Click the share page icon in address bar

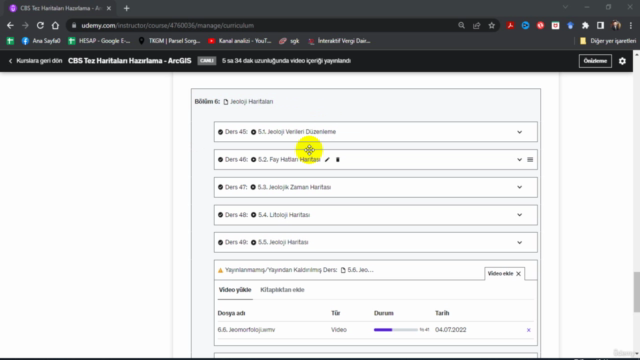coord(476,25)
